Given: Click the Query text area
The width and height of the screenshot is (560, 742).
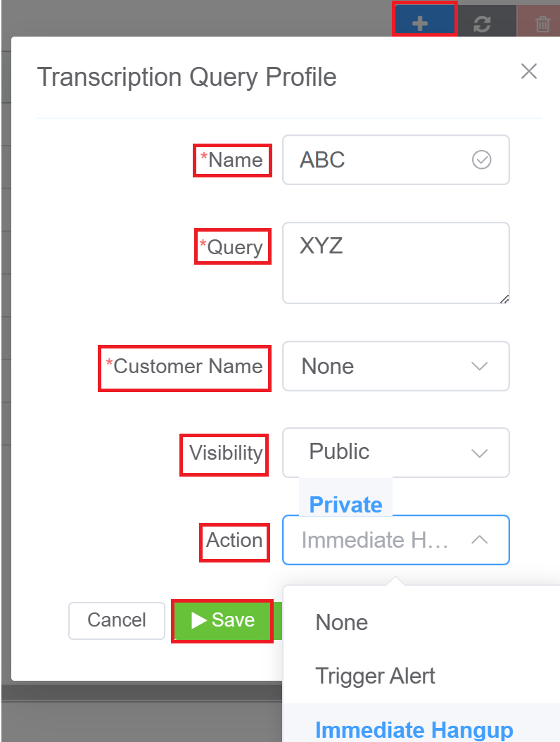Looking at the screenshot, I should click(x=395, y=263).
